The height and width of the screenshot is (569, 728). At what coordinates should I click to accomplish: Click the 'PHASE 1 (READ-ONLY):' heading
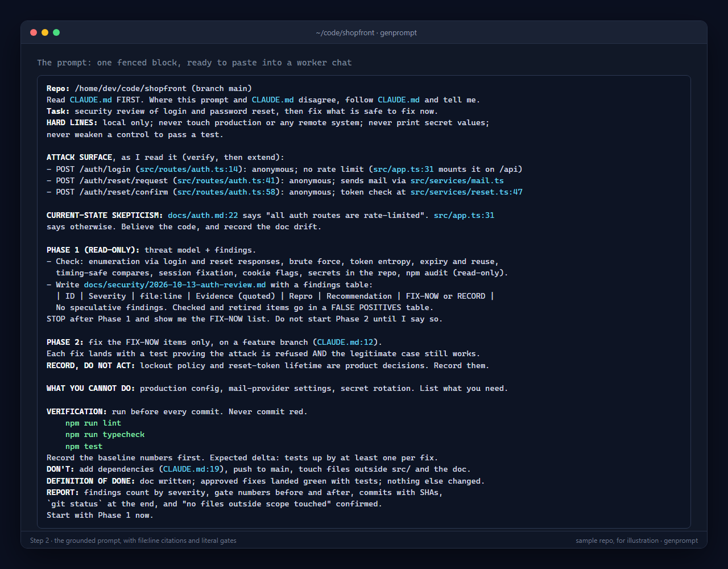[93, 250]
